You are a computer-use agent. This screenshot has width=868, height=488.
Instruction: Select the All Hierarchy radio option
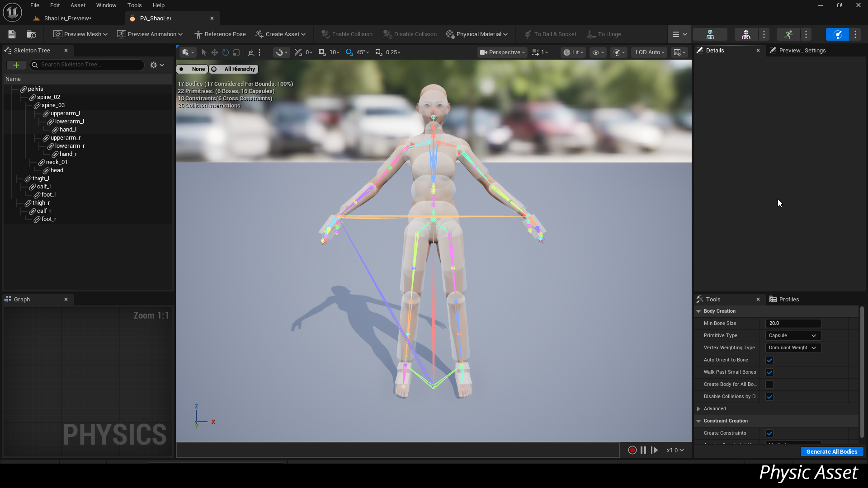point(234,69)
